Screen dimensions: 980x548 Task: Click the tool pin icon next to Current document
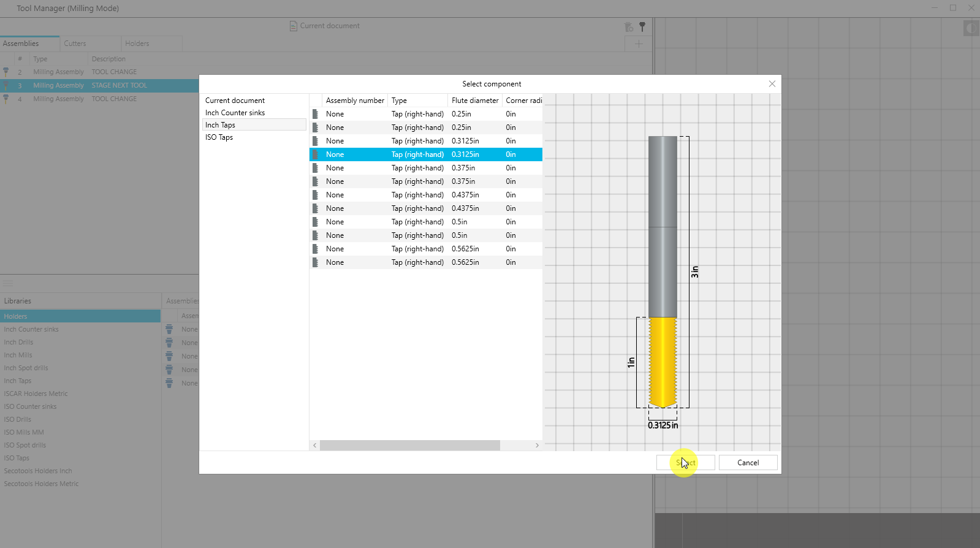pos(642,26)
